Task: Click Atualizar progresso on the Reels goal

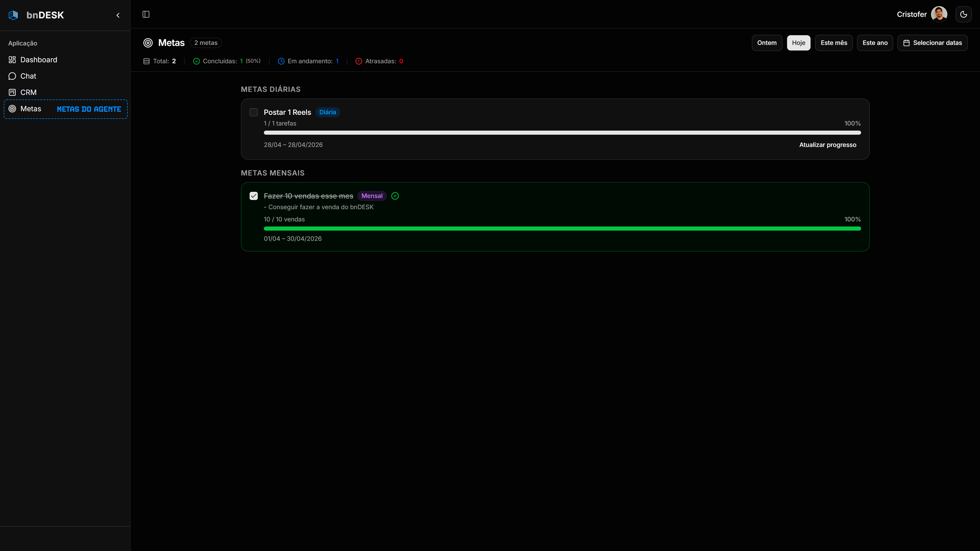Action: tap(827, 145)
